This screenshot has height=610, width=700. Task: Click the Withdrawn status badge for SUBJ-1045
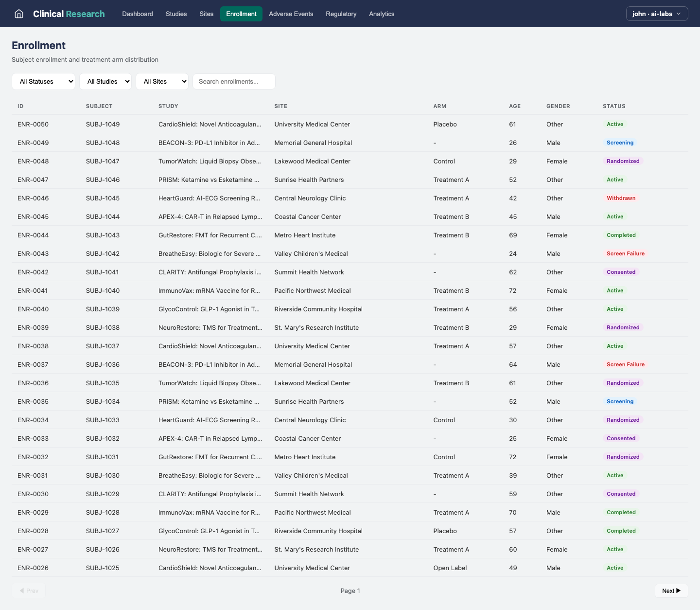click(621, 198)
